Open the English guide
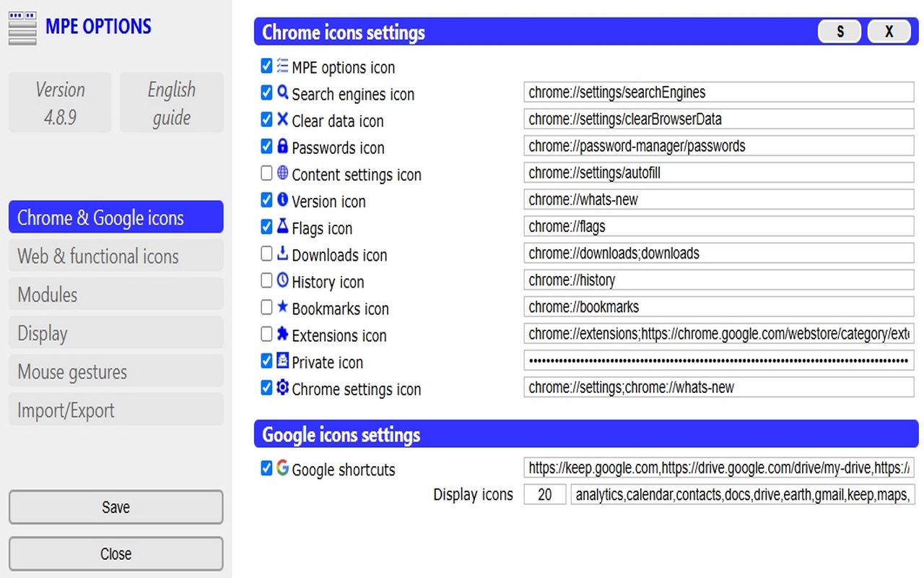This screenshot has width=924, height=578. [171, 102]
